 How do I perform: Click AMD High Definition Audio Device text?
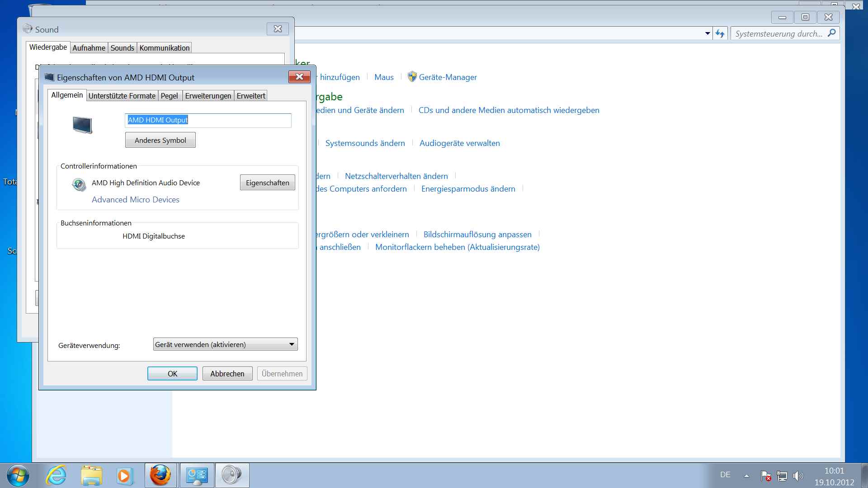coord(146,183)
